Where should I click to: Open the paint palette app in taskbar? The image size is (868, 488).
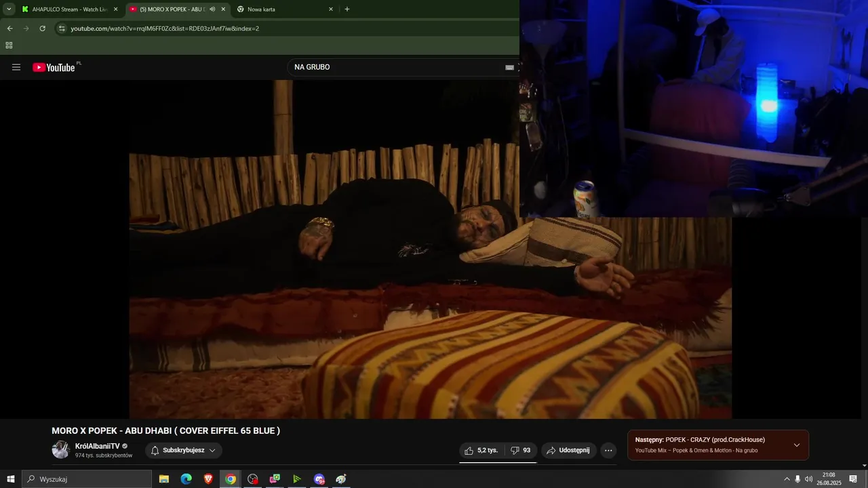[341, 479]
